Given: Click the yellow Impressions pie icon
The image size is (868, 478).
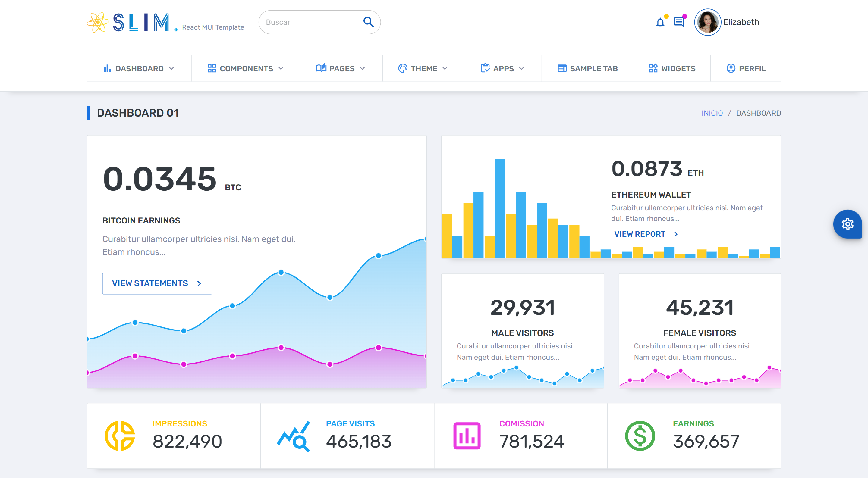Looking at the screenshot, I should click(120, 436).
